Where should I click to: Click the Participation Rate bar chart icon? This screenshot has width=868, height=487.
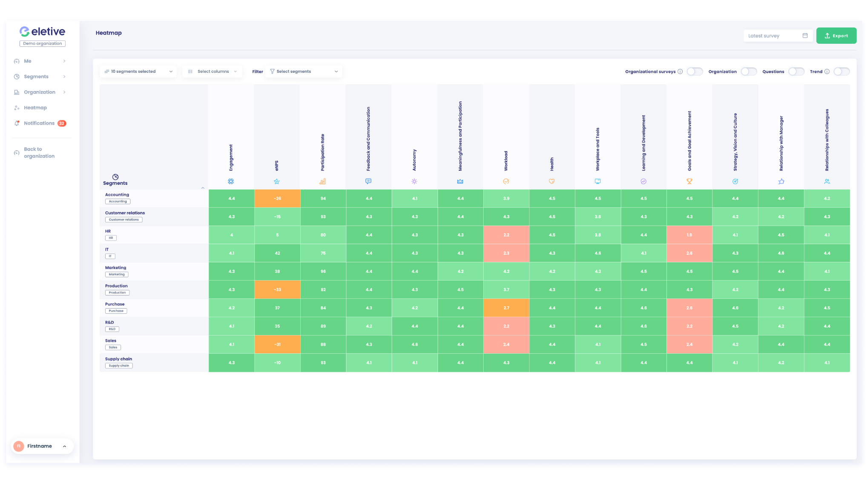tap(322, 180)
